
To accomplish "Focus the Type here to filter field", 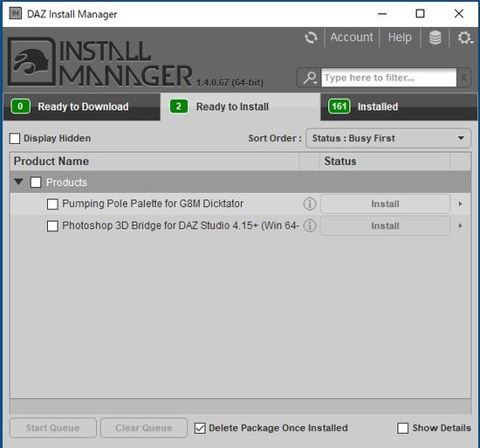I will (x=388, y=78).
